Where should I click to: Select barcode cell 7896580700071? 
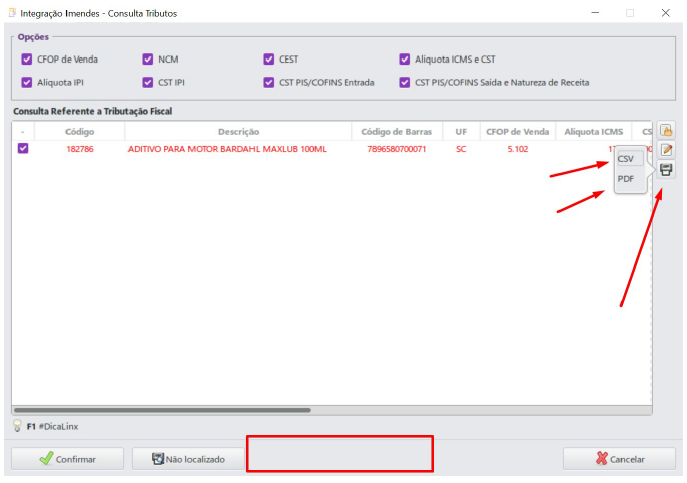click(397, 149)
